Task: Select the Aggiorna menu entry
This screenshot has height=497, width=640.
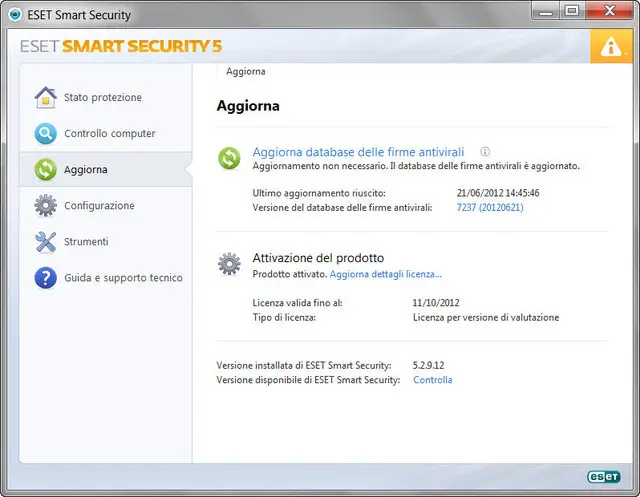Action: pyautogui.click(x=86, y=169)
